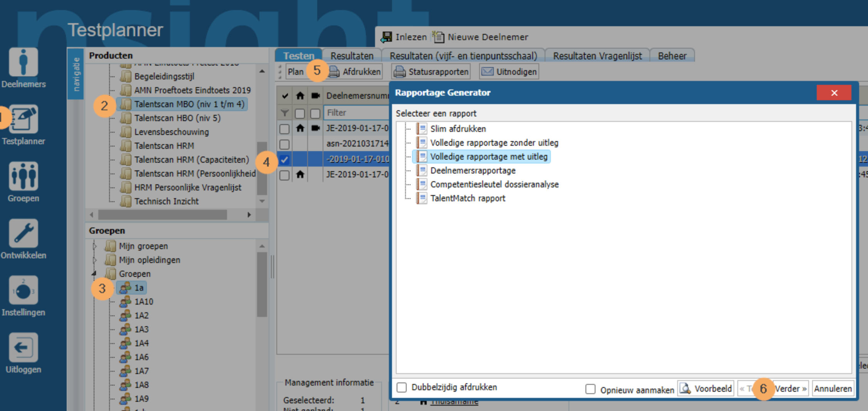Click the Uitloggen arrow icon
Screen dimensions: 868x411
click(x=23, y=348)
